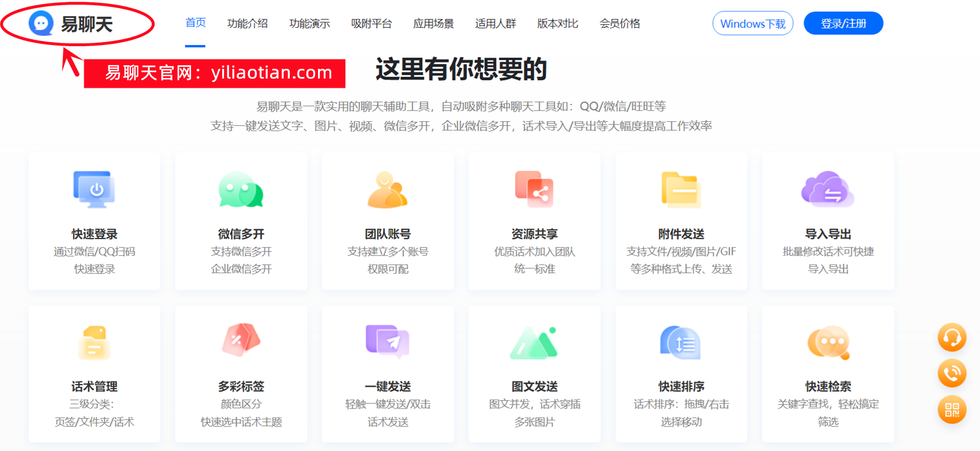
Task: Click the text 等多种格式上传、发送
Action: [681, 269]
